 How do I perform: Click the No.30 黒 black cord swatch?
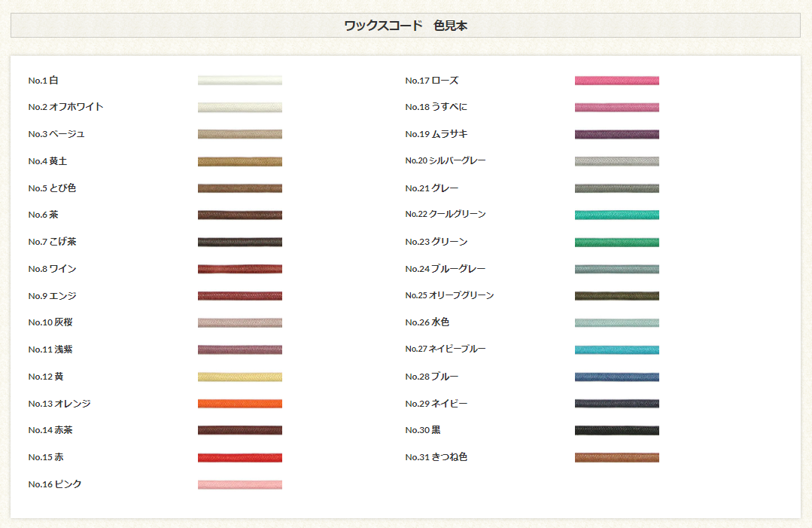pyautogui.click(x=616, y=430)
